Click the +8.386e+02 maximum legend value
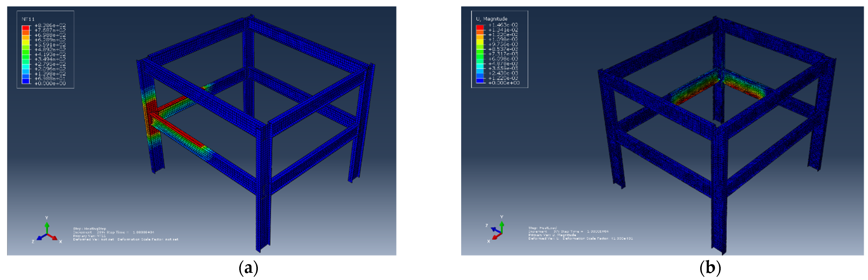This screenshot has width=868, height=280. tap(50, 25)
